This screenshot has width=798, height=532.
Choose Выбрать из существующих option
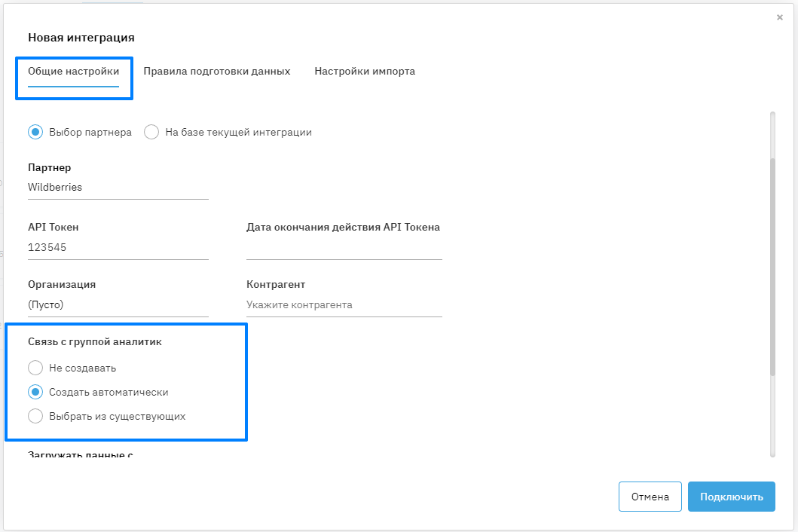35,416
